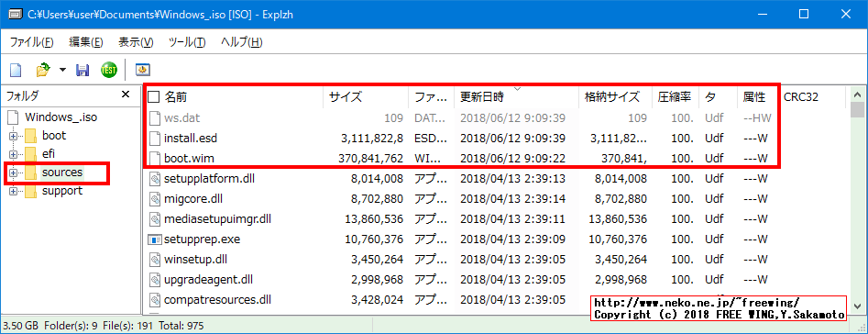
Task: Expand the efi folder node
Action: [x=13, y=154]
